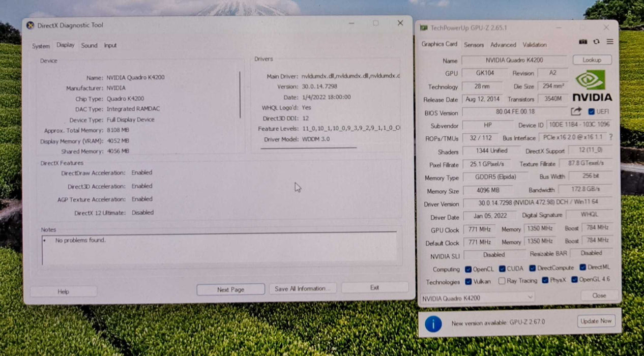Image resolution: width=644 pixels, height=356 pixels.
Task: Toggle the Vulkan checkbox
Action: coord(469,281)
